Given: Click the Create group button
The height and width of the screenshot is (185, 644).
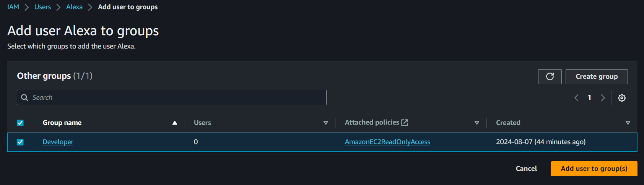Looking at the screenshot, I should pos(597,76).
